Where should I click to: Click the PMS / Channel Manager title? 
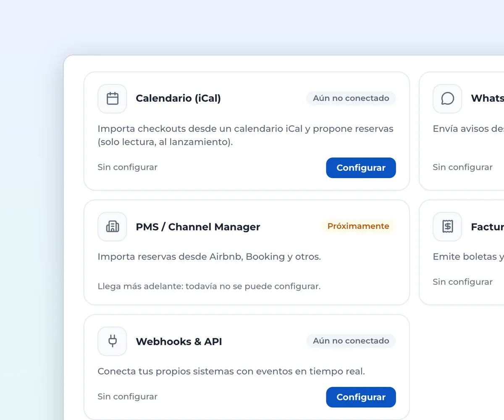coord(198,227)
